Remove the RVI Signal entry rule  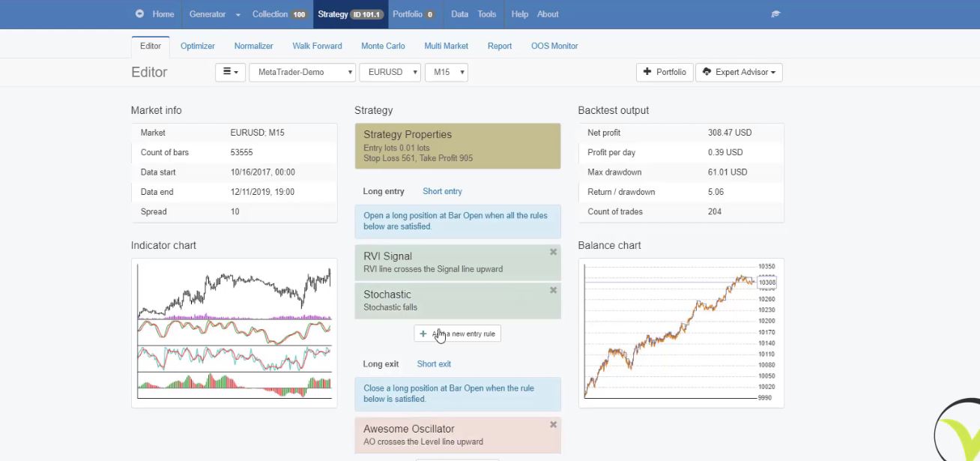tap(553, 252)
